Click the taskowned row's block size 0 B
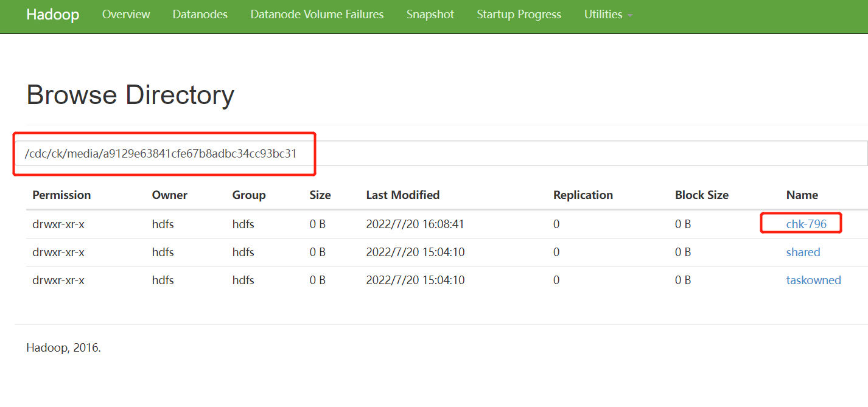This screenshot has height=407, width=868. [683, 280]
